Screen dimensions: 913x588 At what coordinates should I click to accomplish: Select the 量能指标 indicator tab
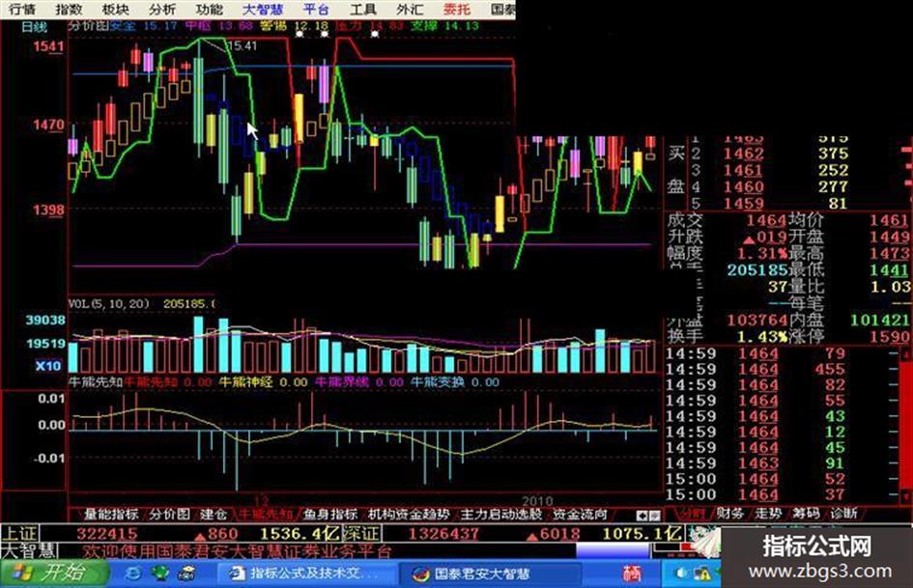pyautogui.click(x=111, y=514)
